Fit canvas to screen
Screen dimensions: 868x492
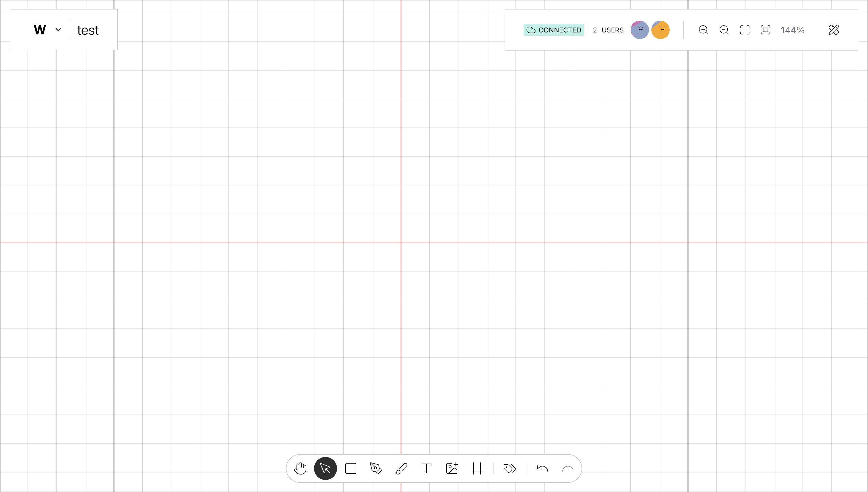pyautogui.click(x=745, y=30)
